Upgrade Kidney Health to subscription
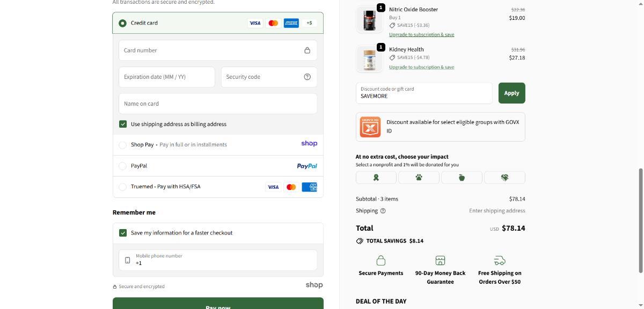 coord(421,67)
